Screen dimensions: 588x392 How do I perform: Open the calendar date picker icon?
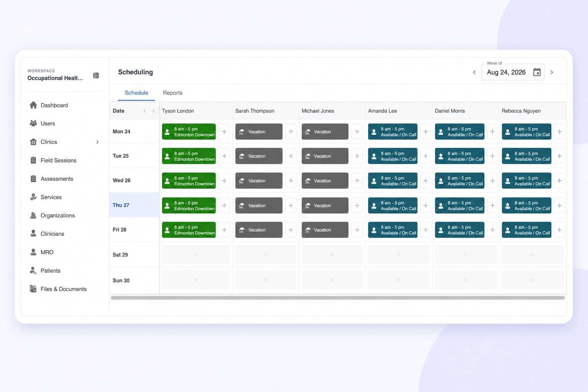(537, 72)
